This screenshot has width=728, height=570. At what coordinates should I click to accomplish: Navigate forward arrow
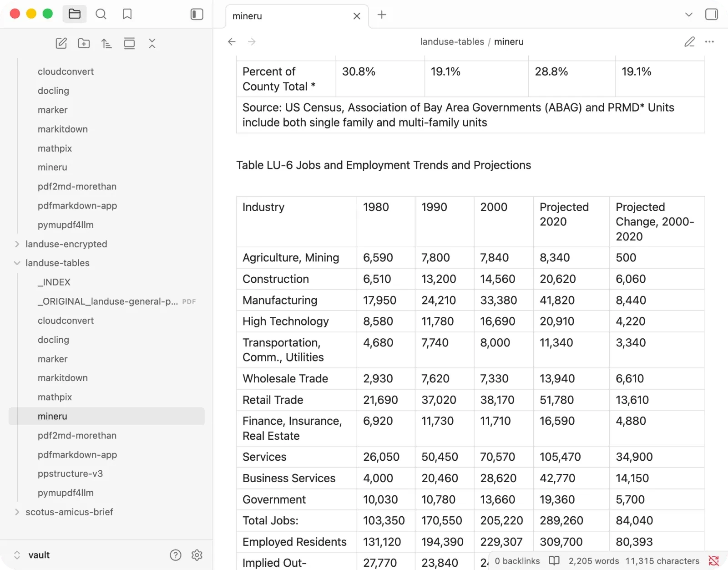point(252,42)
